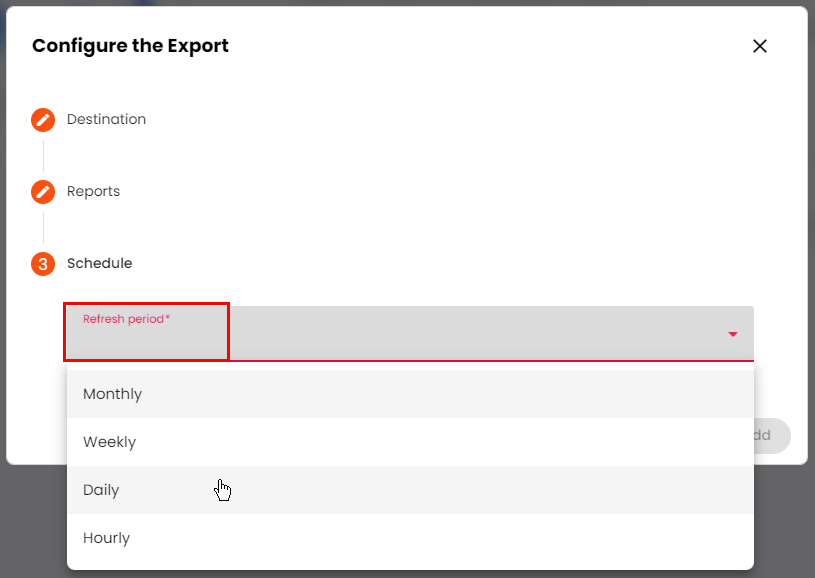The width and height of the screenshot is (815, 578).
Task: Choose Weekly as the refresh period
Action: [109, 442]
